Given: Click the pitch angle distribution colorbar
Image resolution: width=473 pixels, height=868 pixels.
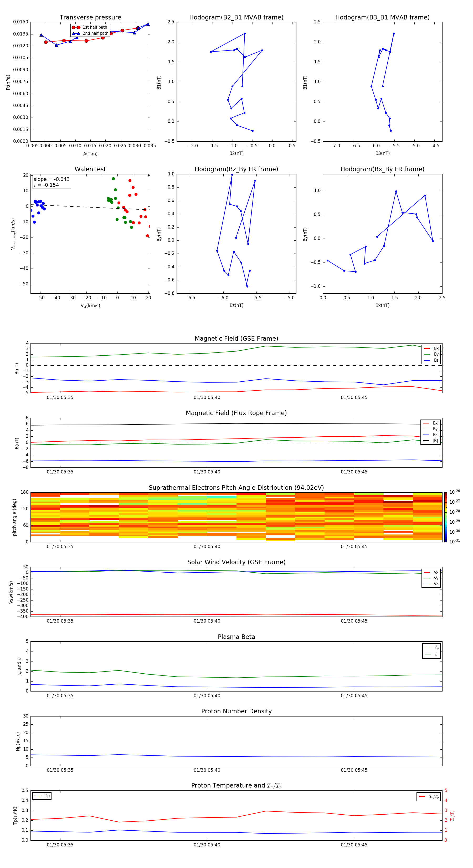Looking at the screenshot, I should click(x=446, y=517).
